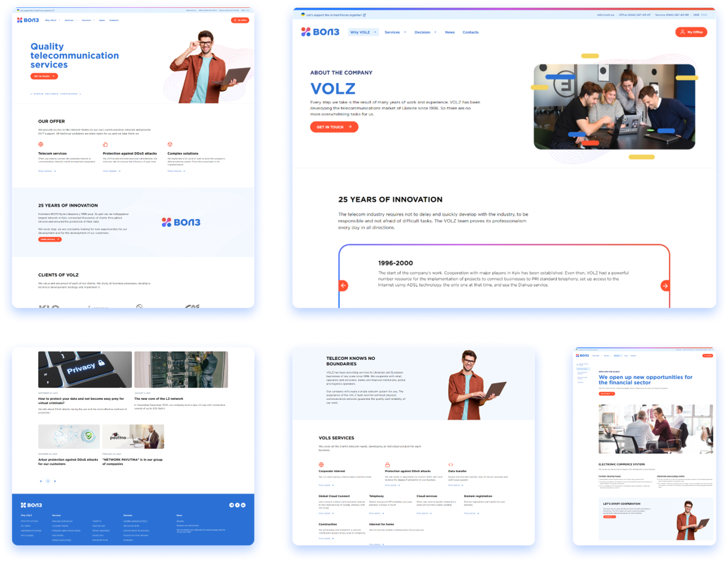Select UKR language in About page header
The width and height of the screenshot is (728, 562).
coord(696,15)
